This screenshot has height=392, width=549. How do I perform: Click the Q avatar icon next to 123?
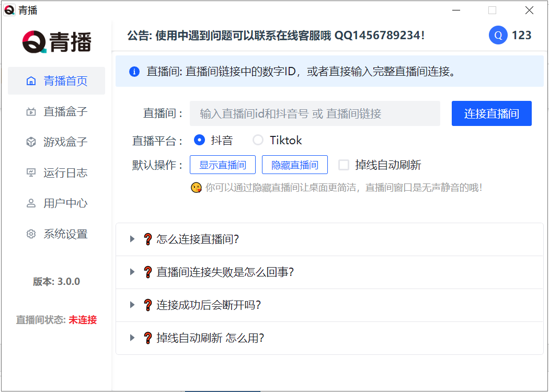coord(497,35)
